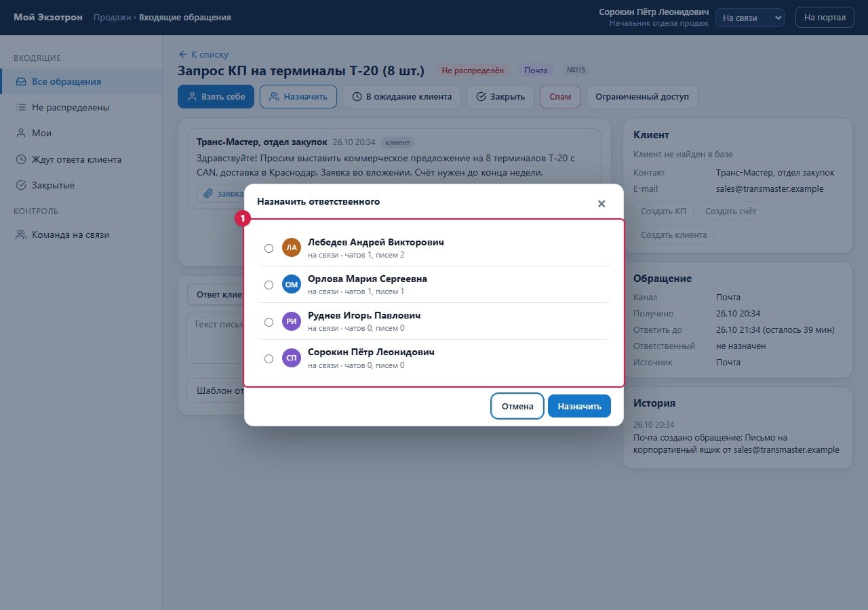Click Создать счёт button

tap(730, 211)
